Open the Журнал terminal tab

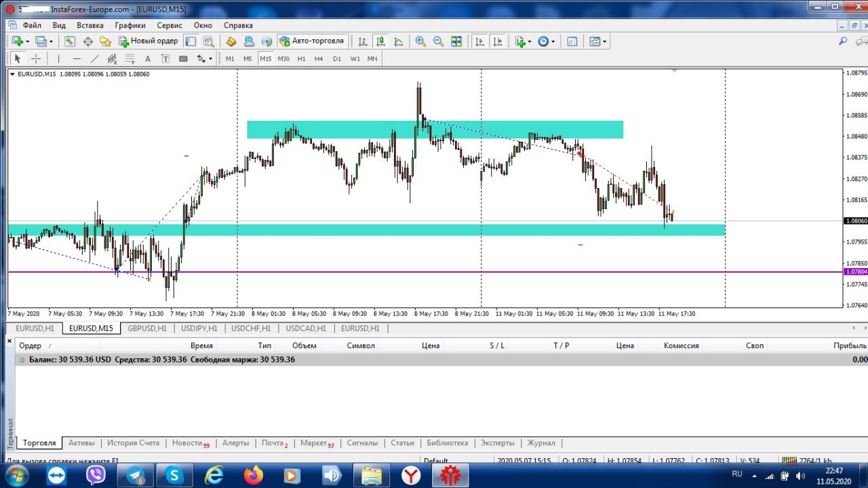point(541,443)
